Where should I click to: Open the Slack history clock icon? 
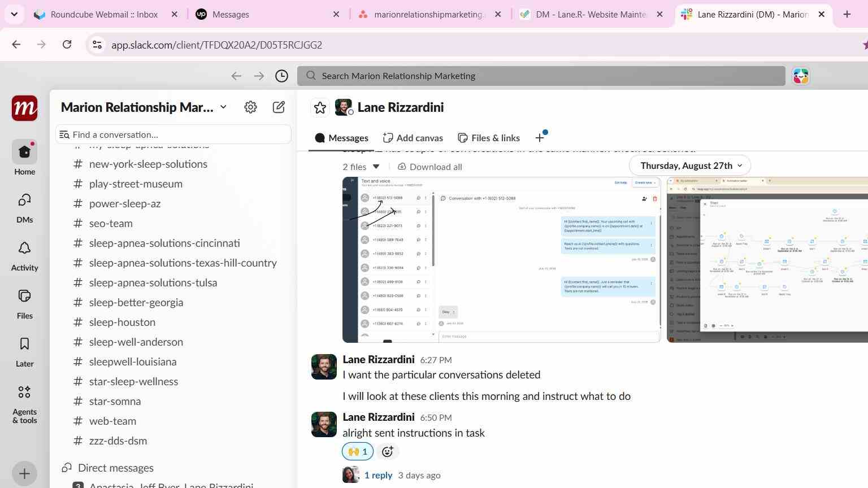coord(281,76)
